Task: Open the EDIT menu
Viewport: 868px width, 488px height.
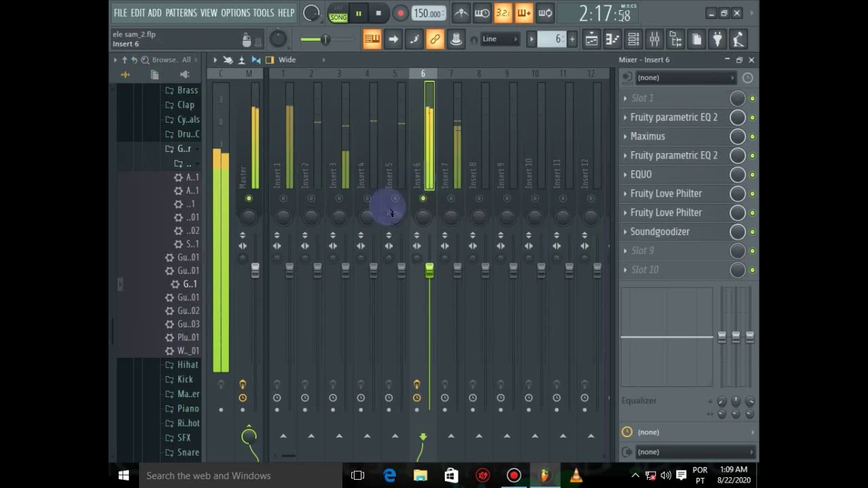Action: click(x=138, y=13)
